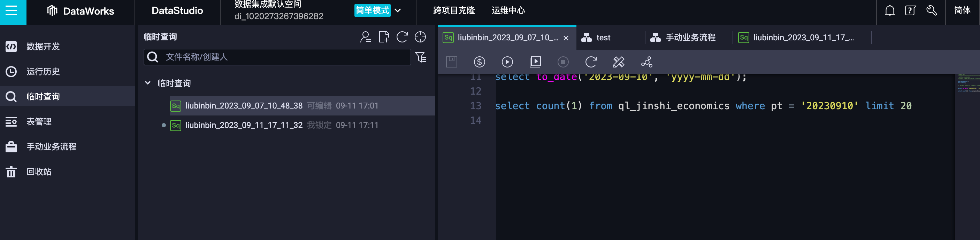Click the hamburger menu icon
Image resolution: width=980 pixels, height=240 pixels.
(x=12, y=11)
